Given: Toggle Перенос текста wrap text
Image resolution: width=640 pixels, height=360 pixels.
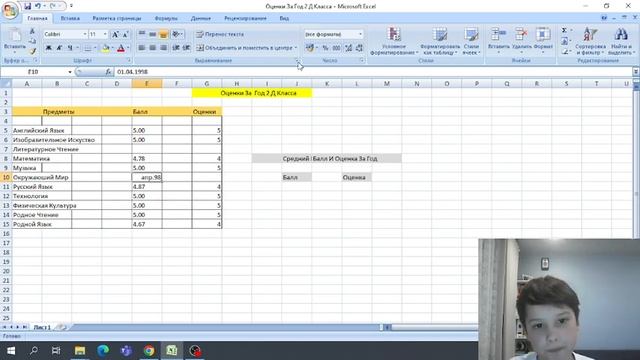Looking at the screenshot, I should [x=220, y=34].
